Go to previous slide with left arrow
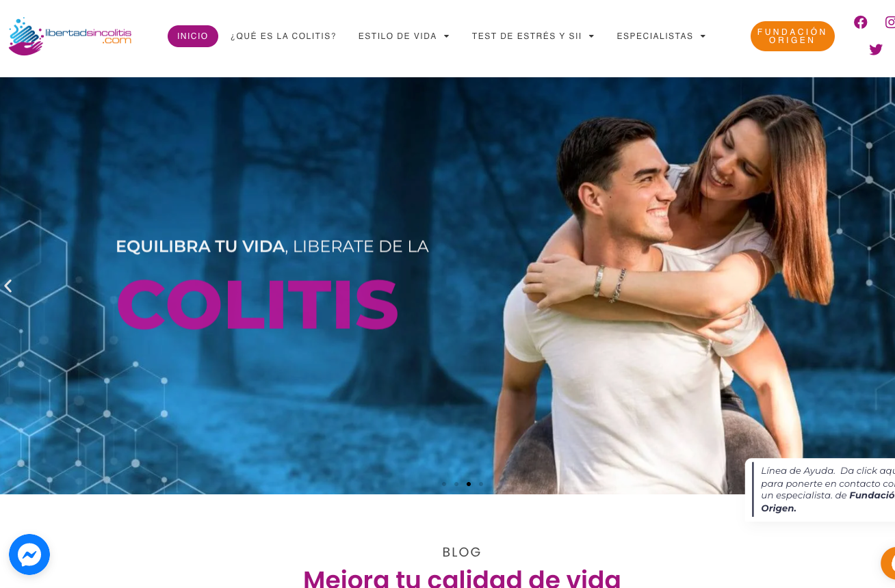The height and width of the screenshot is (588, 895). [8, 286]
